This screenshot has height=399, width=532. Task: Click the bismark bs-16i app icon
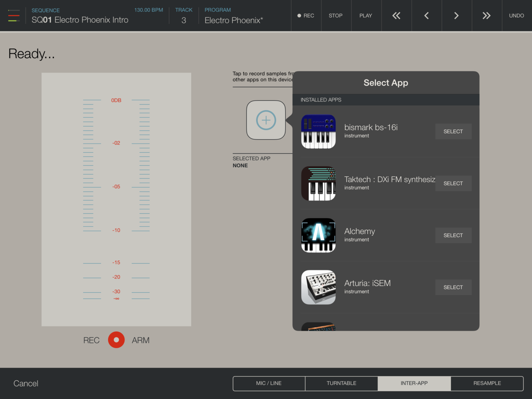[x=318, y=132]
